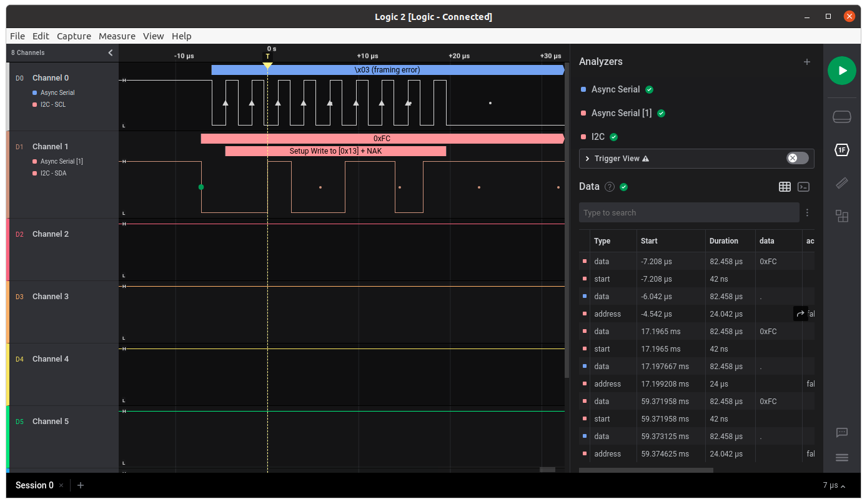
Task: Click in the Type to search field
Action: 689,212
